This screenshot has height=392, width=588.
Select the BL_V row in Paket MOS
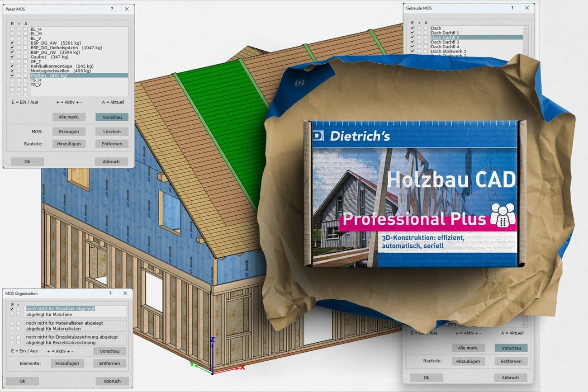click(79, 38)
